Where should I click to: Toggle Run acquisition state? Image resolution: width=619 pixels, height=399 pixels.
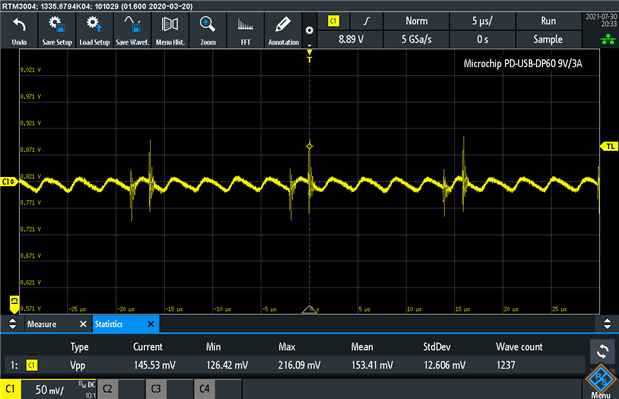548,21
